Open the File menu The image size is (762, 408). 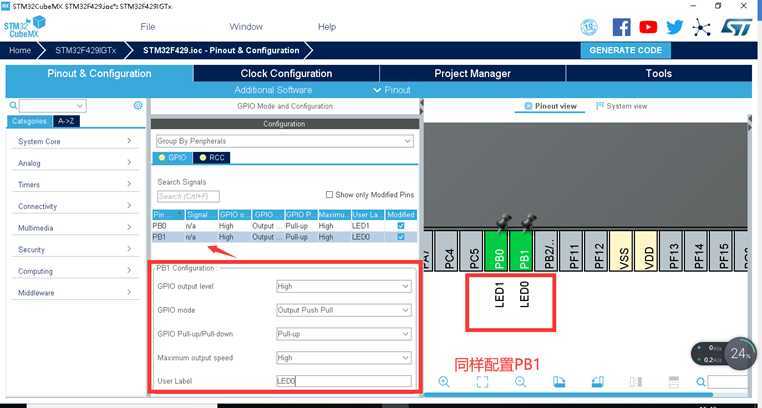tap(148, 27)
